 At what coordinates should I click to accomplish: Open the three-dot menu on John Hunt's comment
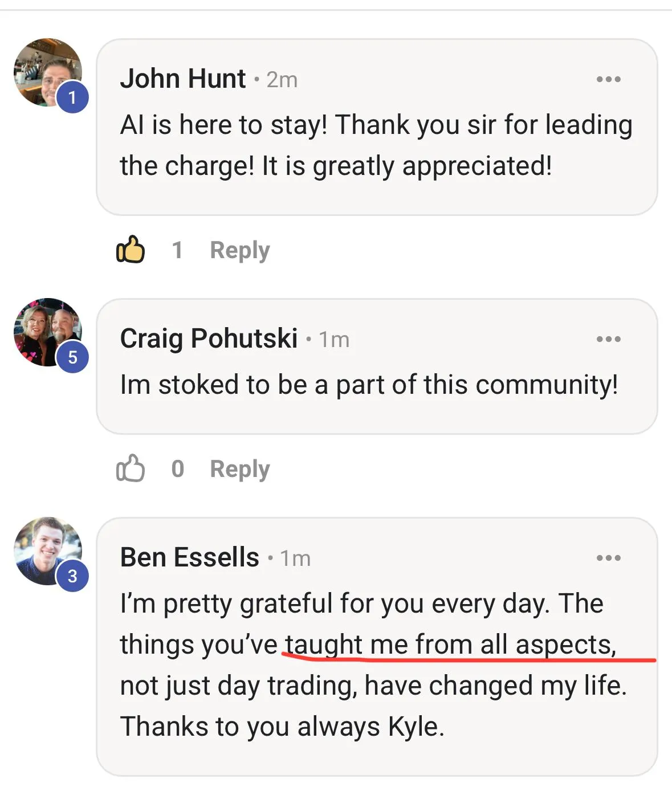608,79
